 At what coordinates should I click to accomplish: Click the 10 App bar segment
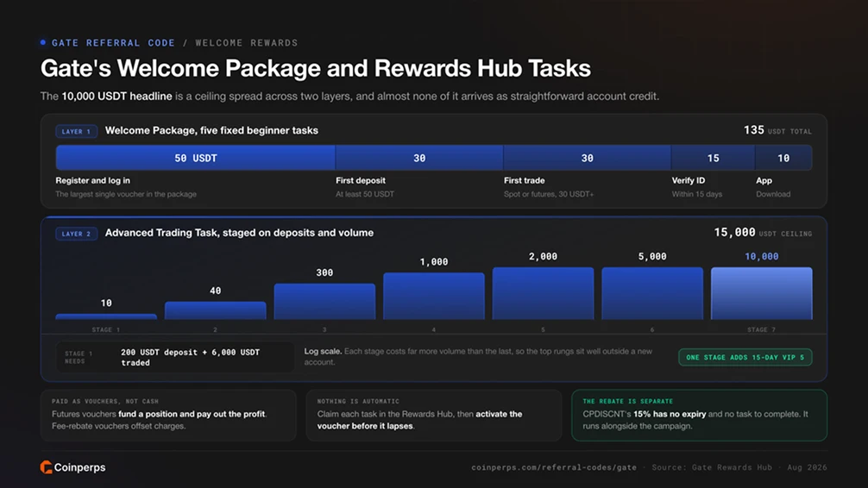[x=783, y=159]
